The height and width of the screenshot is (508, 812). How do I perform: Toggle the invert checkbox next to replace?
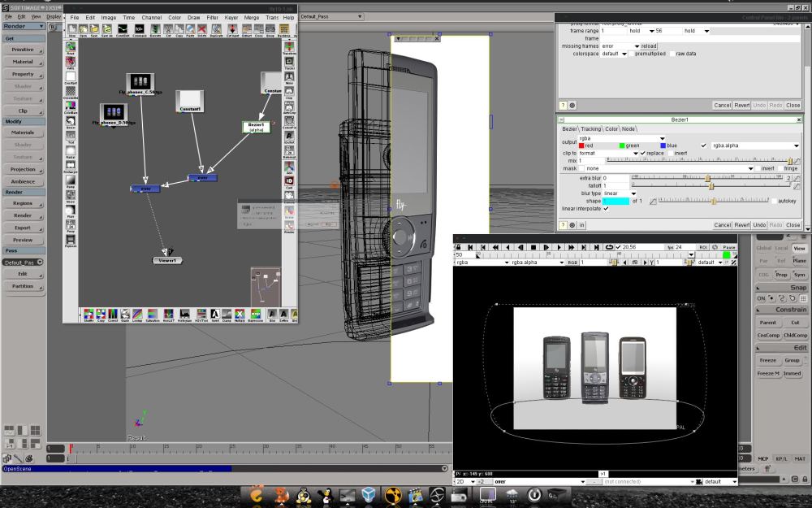[x=671, y=154]
